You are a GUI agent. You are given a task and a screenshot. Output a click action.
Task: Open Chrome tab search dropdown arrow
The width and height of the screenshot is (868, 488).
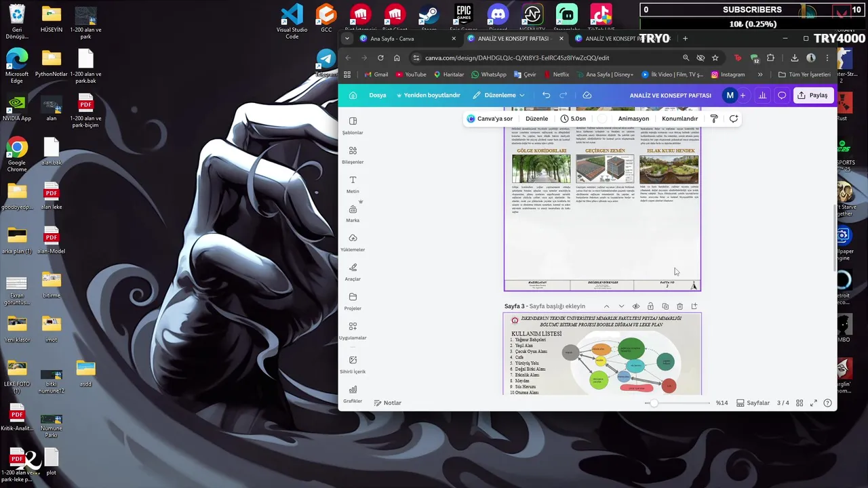pos(347,39)
